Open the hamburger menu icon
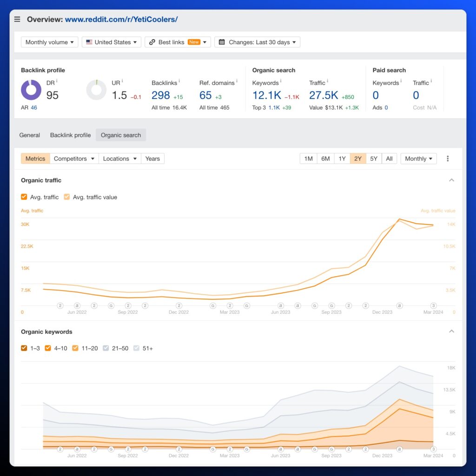Viewport: 476px width, 476px height. pyautogui.click(x=17, y=20)
